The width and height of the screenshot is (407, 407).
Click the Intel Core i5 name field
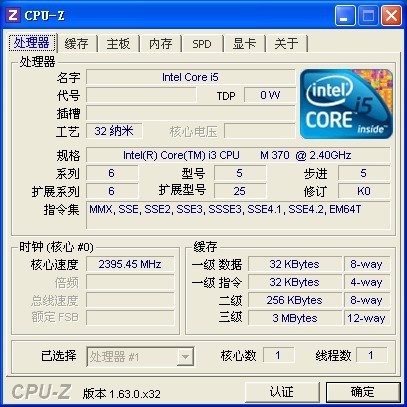pyautogui.click(x=191, y=77)
